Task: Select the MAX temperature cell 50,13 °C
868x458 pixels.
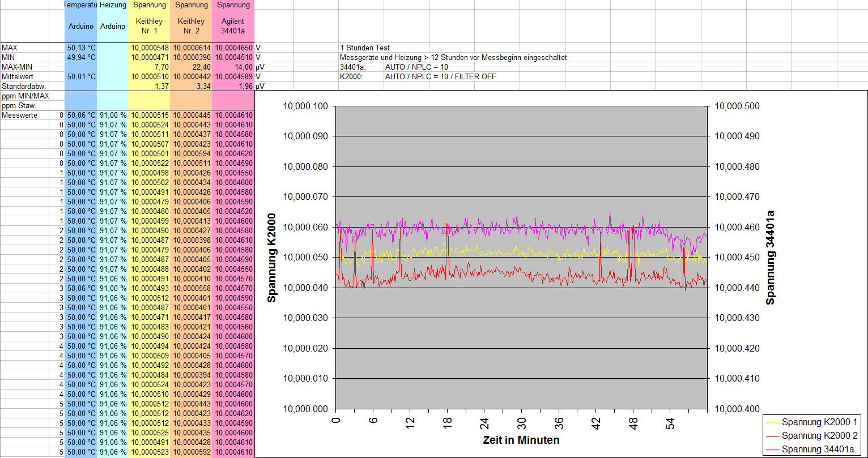Action: coord(80,48)
